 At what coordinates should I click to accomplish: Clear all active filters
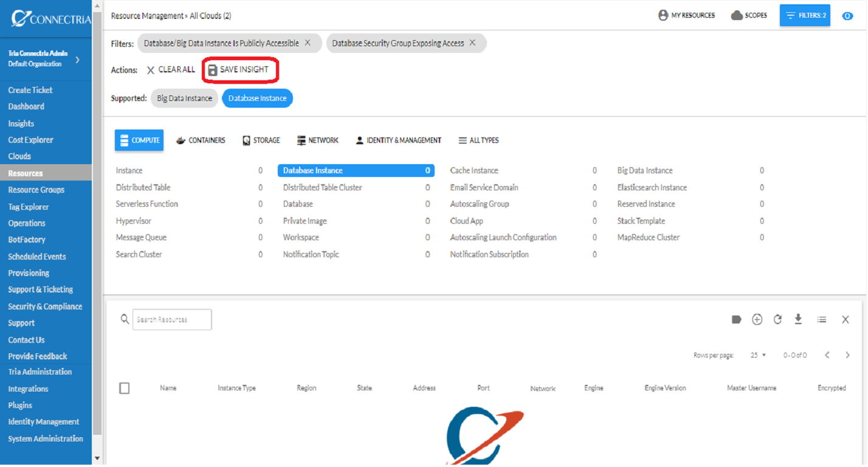tap(170, 70)
